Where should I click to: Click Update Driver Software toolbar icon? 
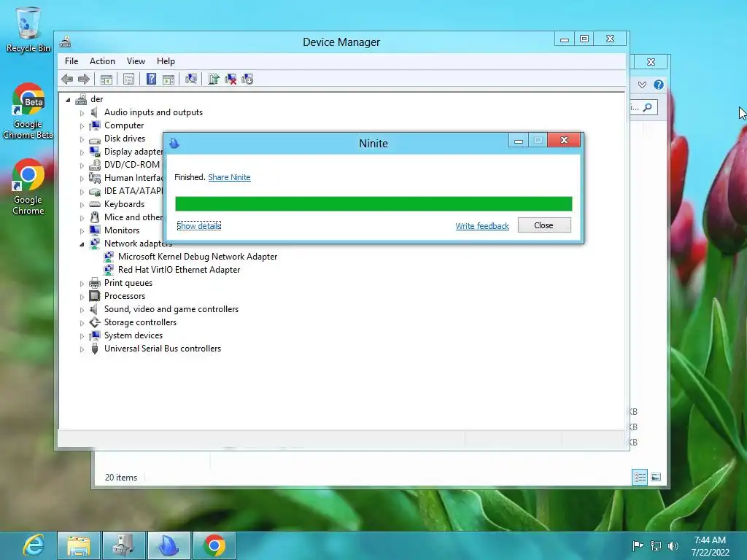point(214,79)
